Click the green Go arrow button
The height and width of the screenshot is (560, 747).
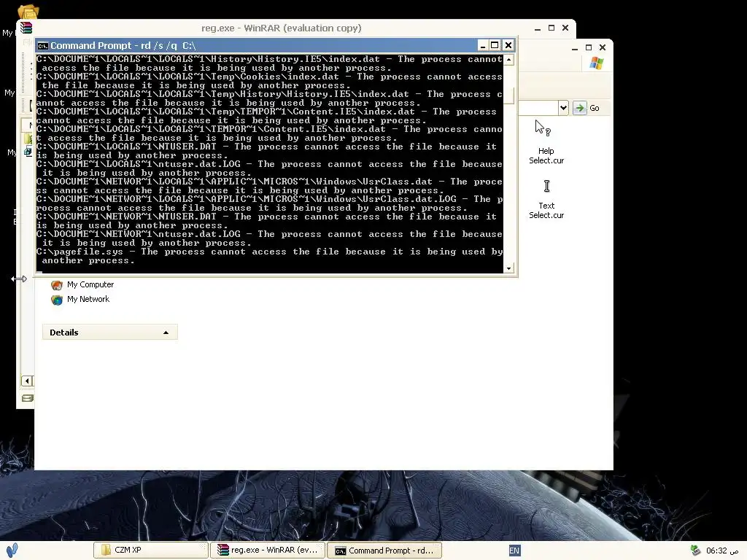(x=579, y=108)
